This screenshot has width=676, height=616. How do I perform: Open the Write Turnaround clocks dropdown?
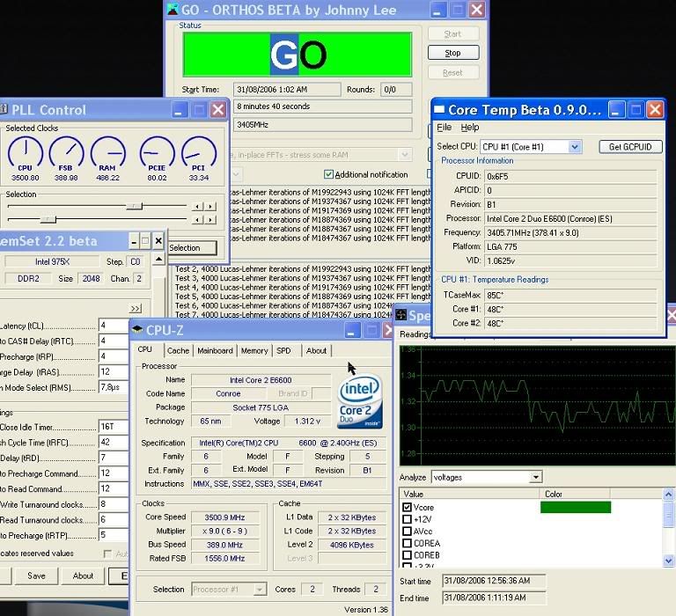click(x=114, y=504)
